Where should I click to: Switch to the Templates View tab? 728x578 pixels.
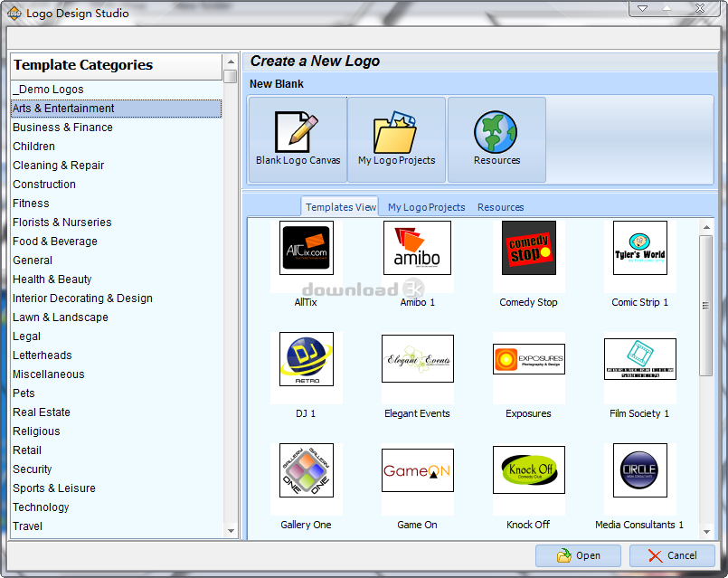click(x=340, y=207)
